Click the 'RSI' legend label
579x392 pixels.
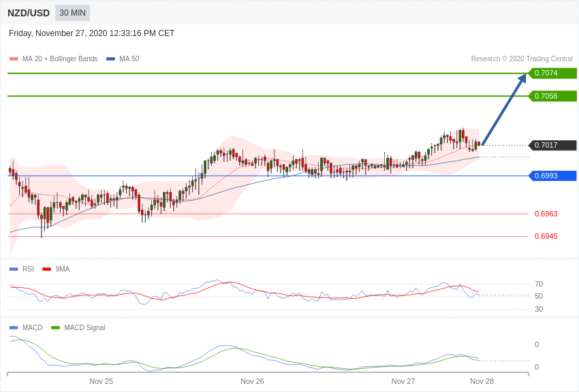click(x=28, y=269)
